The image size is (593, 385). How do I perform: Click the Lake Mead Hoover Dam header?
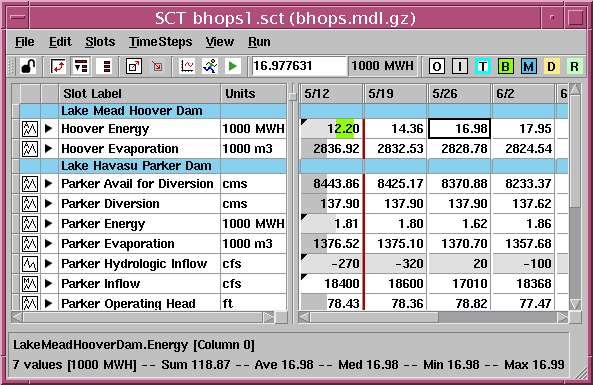(132, 111)
